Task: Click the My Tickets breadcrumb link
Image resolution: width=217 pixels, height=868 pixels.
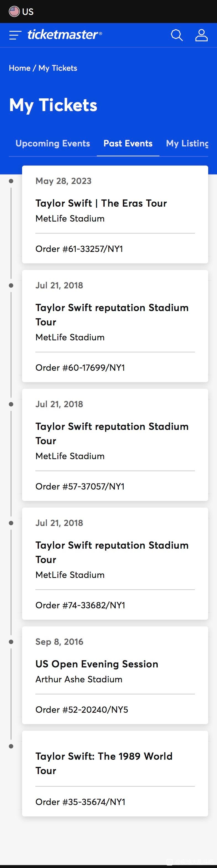Action: [x=58, y=68]
